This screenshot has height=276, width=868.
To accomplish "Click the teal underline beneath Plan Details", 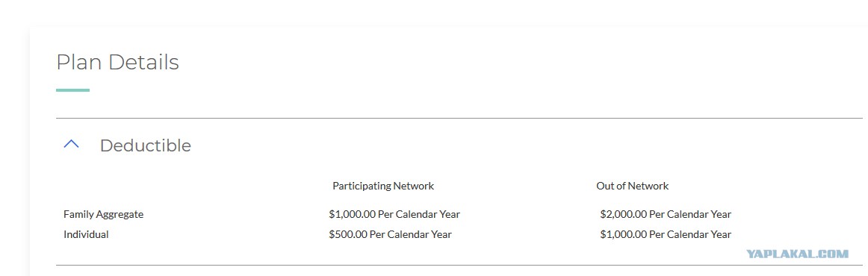I will pos(72,90).
